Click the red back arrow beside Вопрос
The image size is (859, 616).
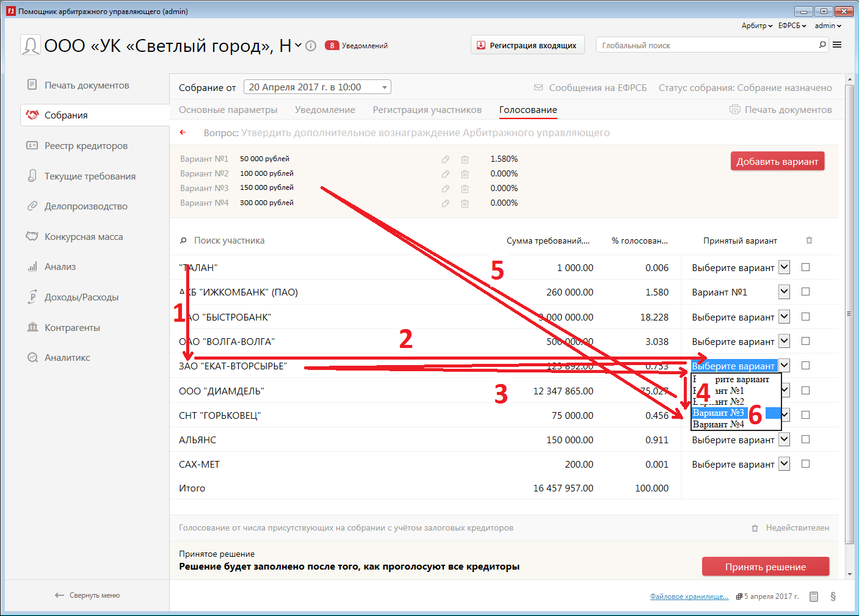coord(183,132)
